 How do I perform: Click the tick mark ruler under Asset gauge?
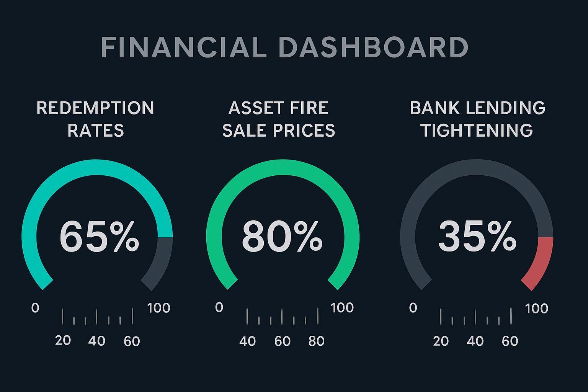tap(282, 317)
